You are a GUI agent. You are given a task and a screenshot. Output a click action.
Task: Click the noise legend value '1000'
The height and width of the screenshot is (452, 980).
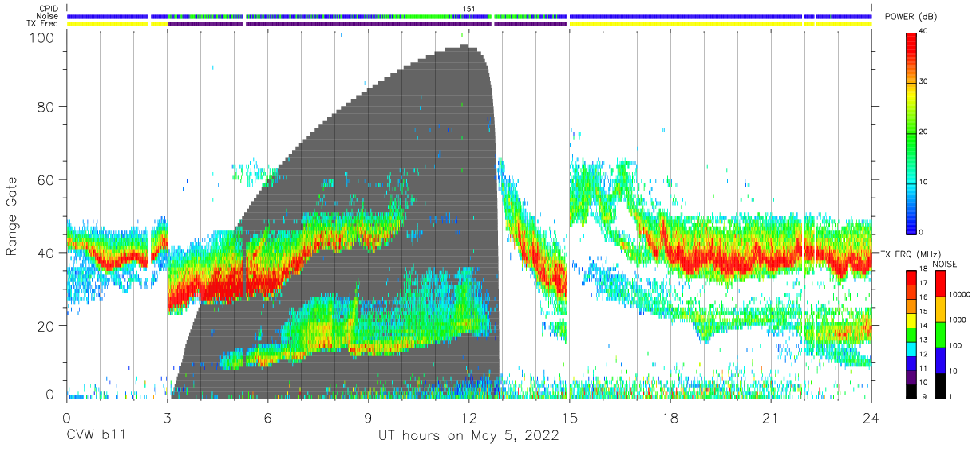[957, 320]
